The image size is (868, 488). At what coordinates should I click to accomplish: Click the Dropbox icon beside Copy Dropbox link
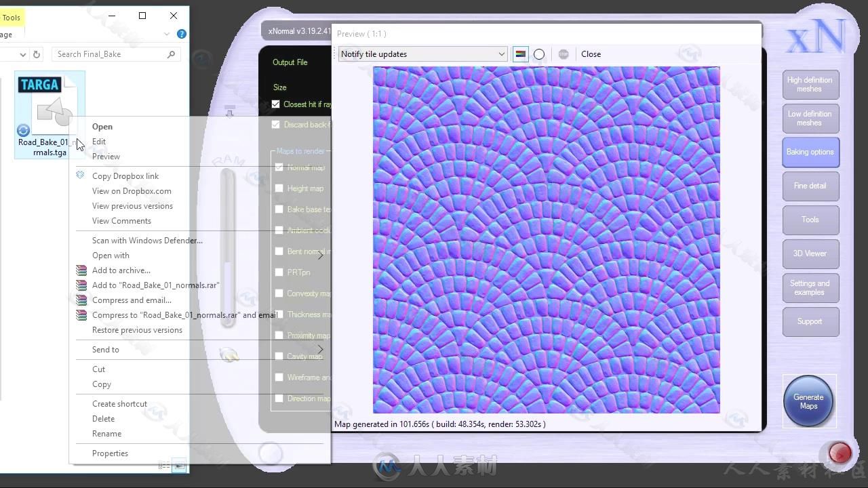click(80, 175)
